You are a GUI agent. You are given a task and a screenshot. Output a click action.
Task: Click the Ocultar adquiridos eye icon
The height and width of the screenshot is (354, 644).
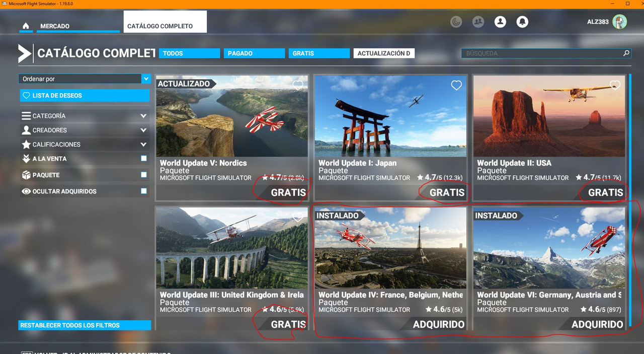26,191
